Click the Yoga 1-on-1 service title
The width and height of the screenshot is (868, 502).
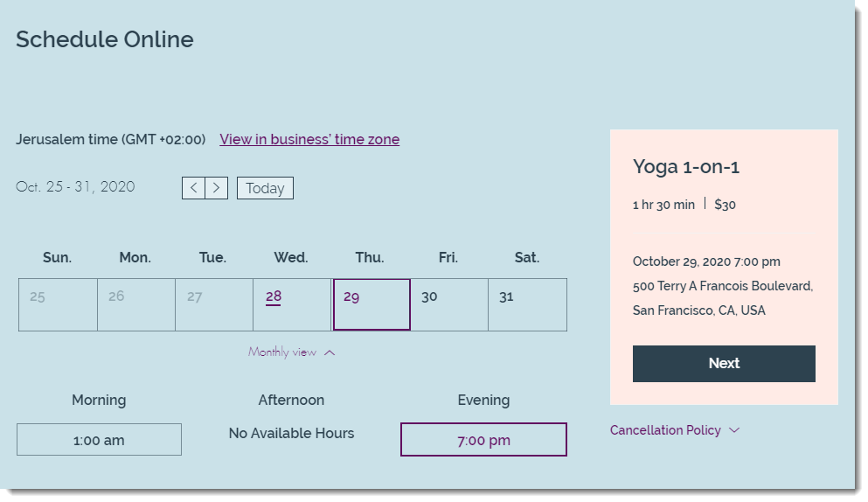click(686, 166)
